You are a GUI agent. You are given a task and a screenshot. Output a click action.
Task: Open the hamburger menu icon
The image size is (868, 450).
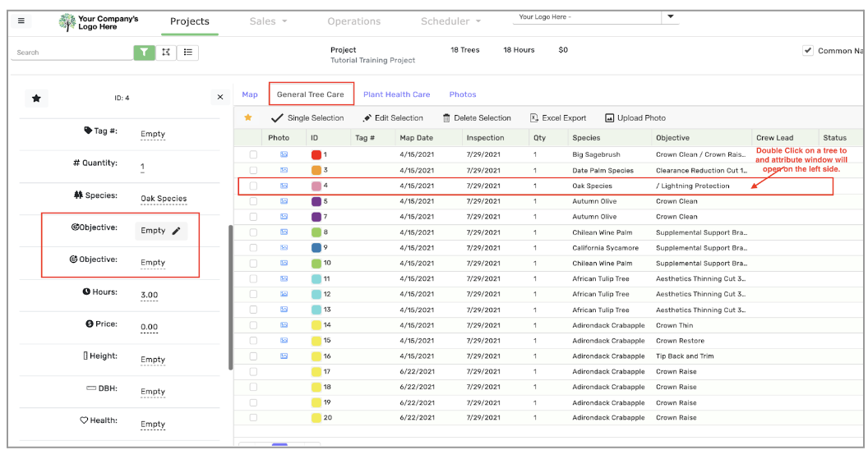pyautogui.click(x=21, y=21)
